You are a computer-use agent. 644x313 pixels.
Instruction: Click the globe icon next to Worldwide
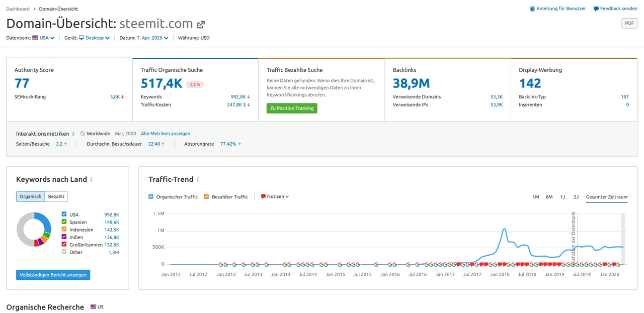83,134
